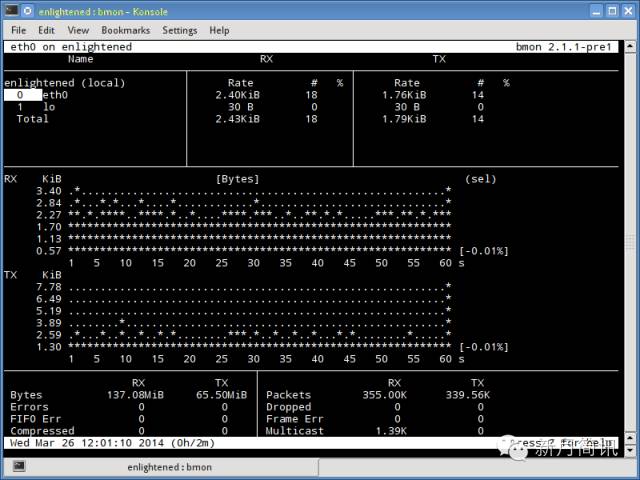The height and width of the screenshot is (480, 640).
Task: Click TX graph scale value '7.78'
Action: pos(49,287)
